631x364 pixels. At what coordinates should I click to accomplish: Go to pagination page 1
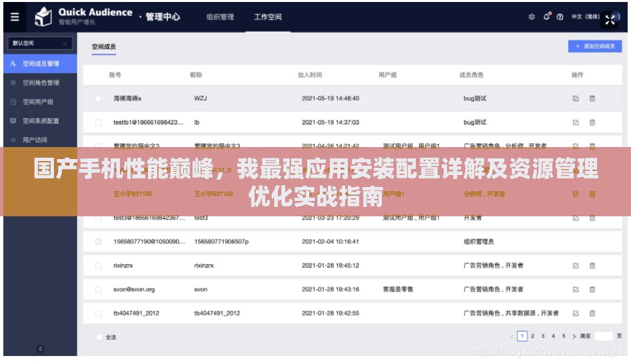[522, 336]
